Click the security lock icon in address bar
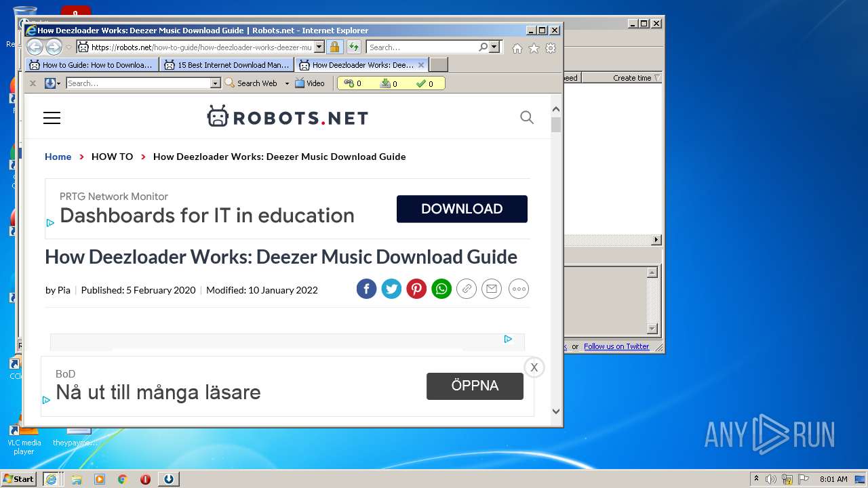 334,47
